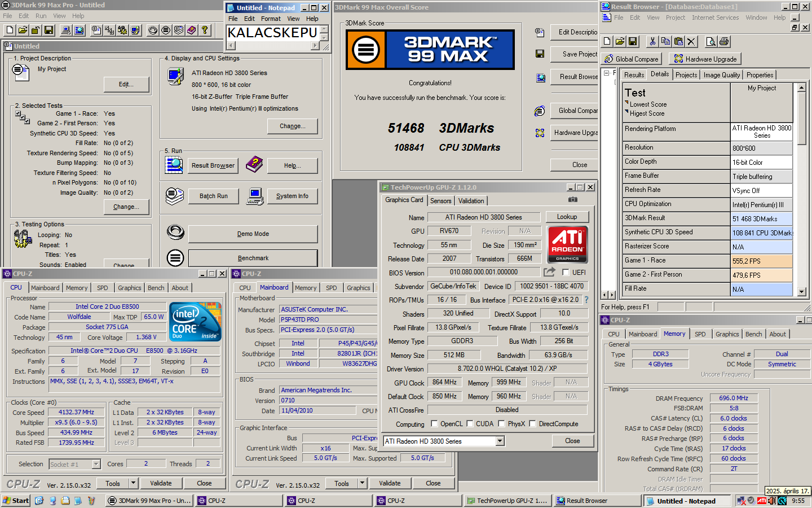Click the Delete X icon in Result Browser
Viewport: 812px width, 508px height.
tap(691, 41)
